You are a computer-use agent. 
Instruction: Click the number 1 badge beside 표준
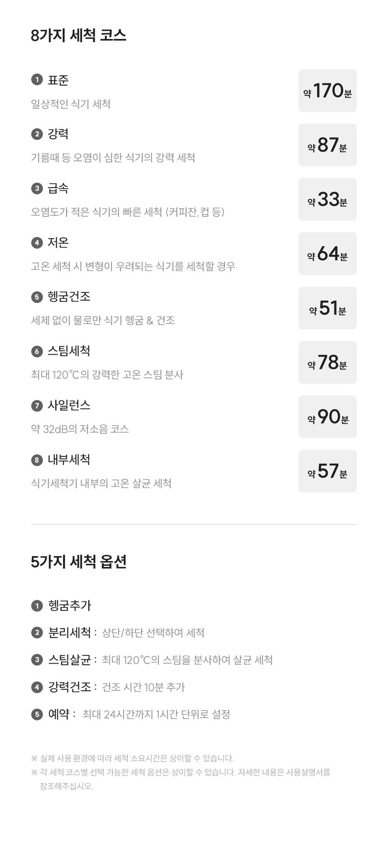(x=37, y=80)
